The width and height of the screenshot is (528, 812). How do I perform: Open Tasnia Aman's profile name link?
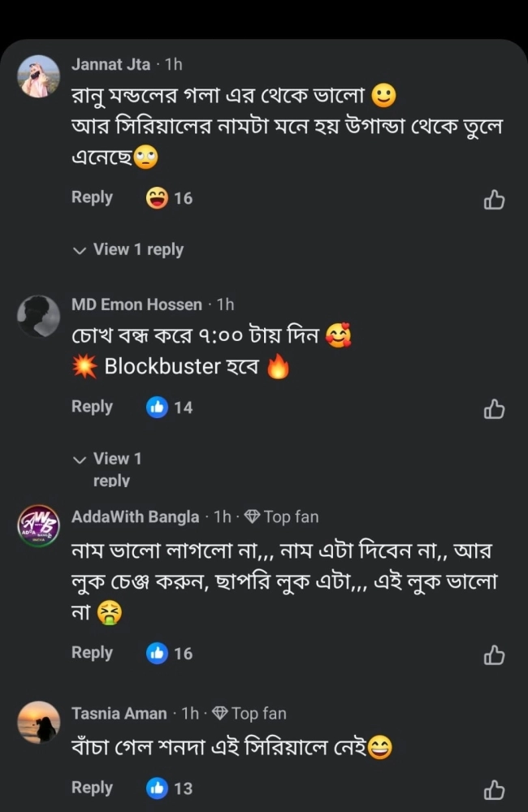point(119,714)
